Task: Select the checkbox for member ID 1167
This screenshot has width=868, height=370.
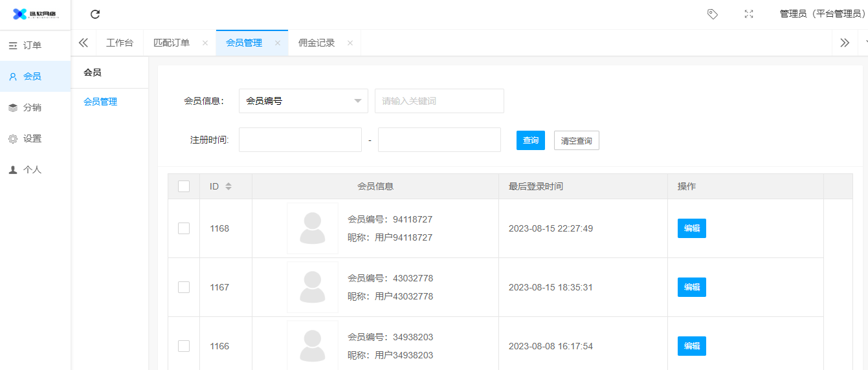Action: pyautogui.click(x=184, y=287)
